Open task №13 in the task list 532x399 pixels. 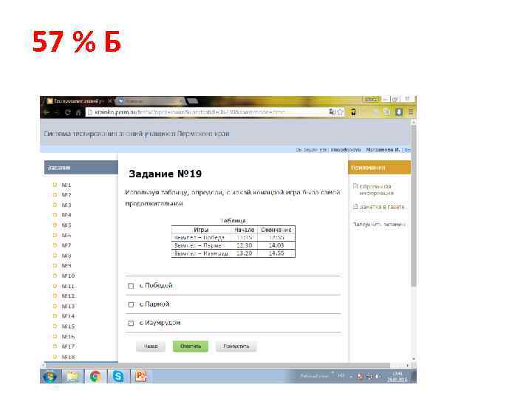coord(68,307)
